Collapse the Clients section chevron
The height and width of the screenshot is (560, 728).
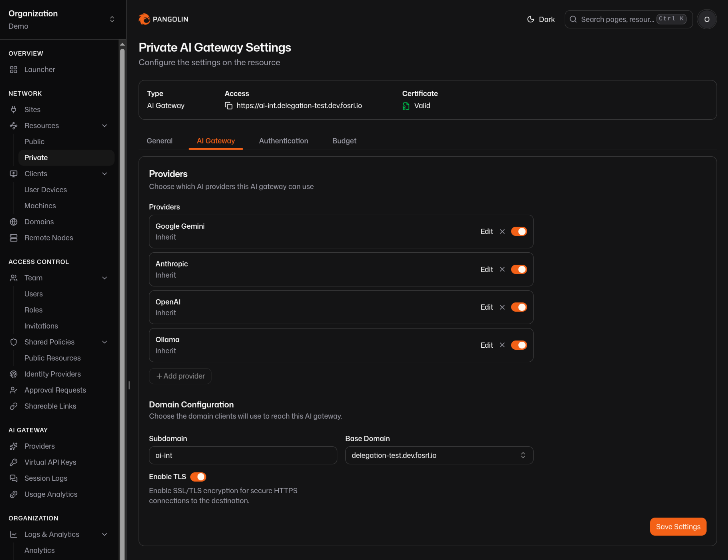tap(105, 174)
